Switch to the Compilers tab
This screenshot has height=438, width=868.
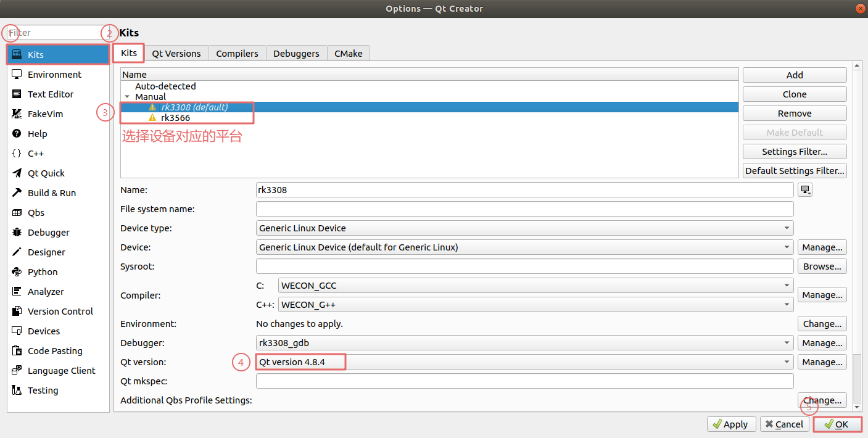click(x=237, y=54)
